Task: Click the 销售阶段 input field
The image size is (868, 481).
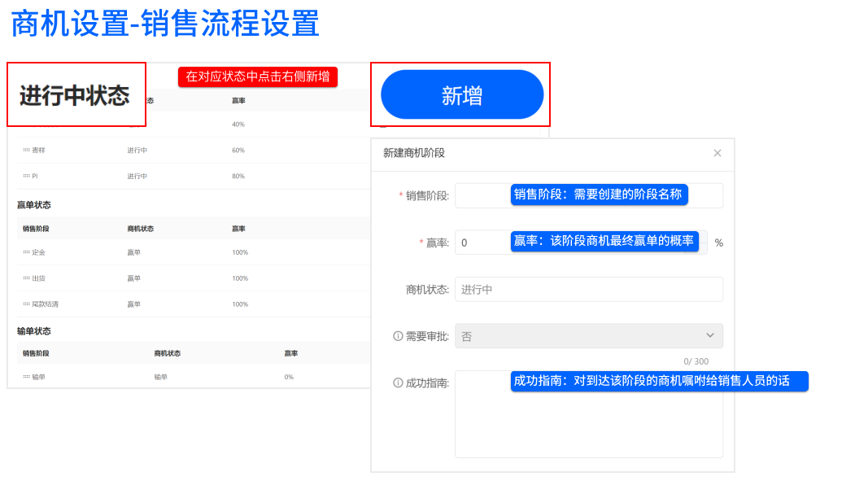Action: [589, 195]
